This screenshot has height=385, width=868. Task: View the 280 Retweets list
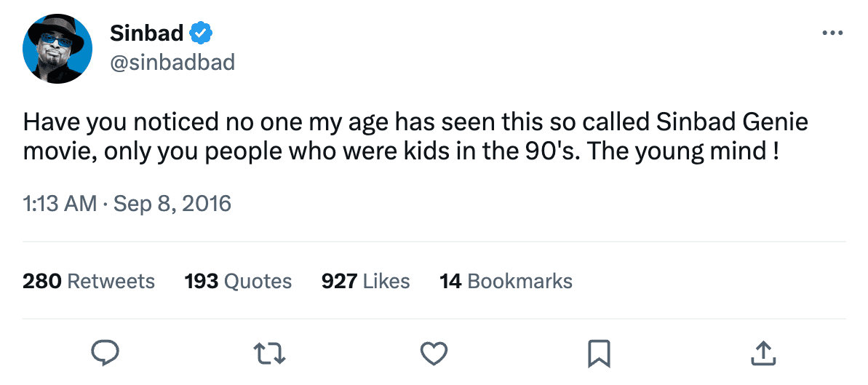click(89, 281)
